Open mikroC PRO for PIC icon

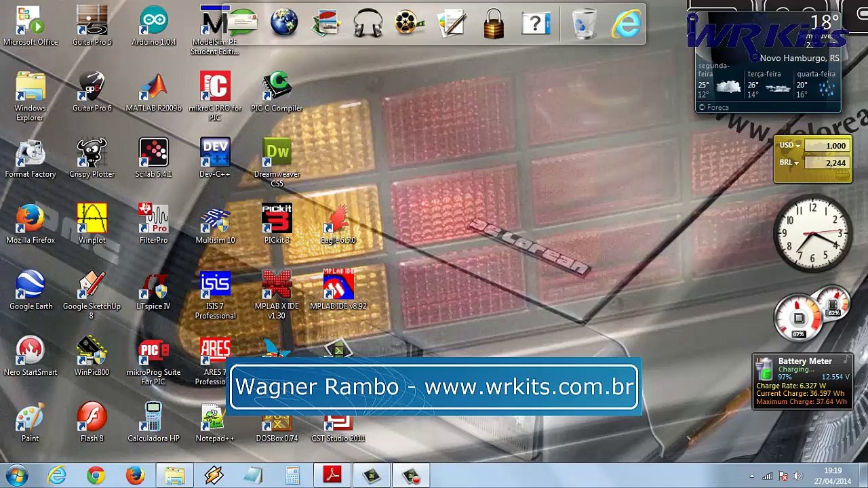[215, 96]
